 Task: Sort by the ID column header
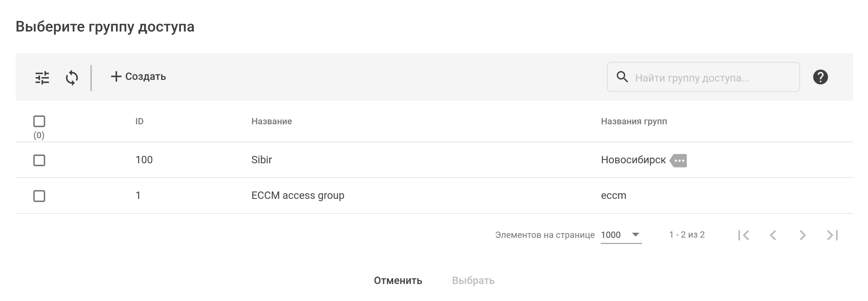[x=139, y=121]
